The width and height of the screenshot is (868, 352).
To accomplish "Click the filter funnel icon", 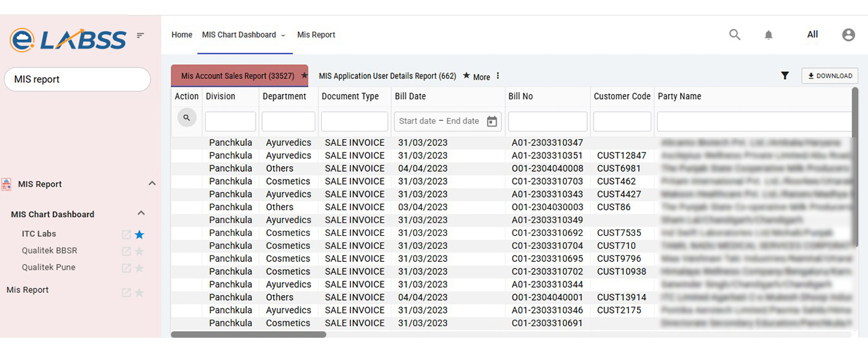I will click(785, 76).
